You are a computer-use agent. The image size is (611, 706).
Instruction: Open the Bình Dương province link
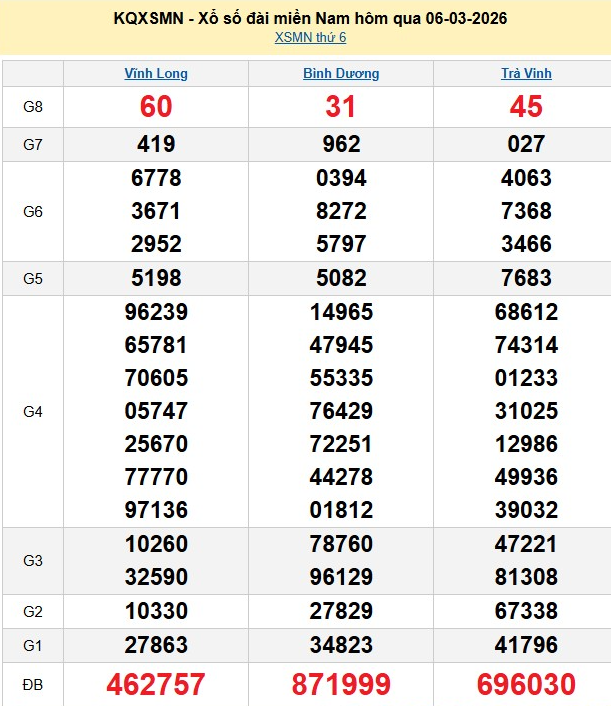(x=341, y=74)
